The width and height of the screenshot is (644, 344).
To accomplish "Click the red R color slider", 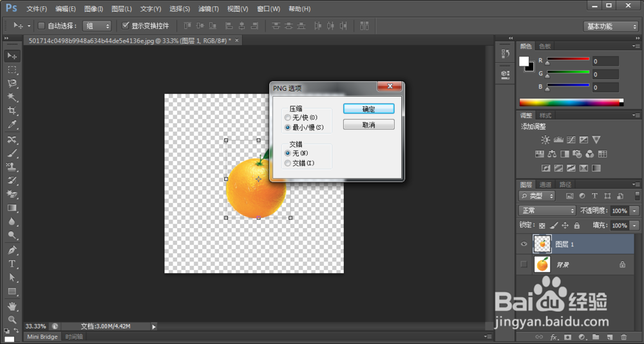I will 568,59.
